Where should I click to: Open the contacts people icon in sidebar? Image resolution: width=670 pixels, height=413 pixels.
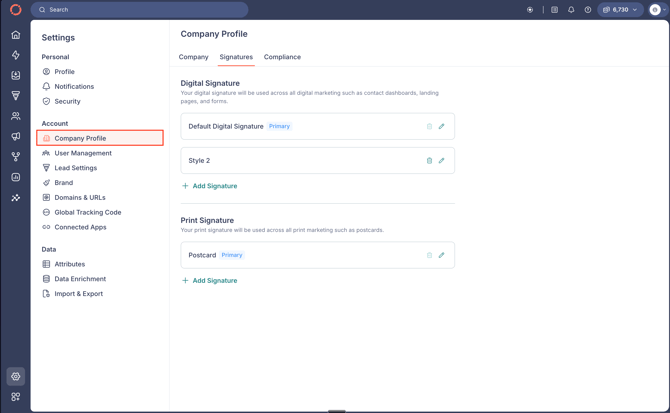(15, 116)
